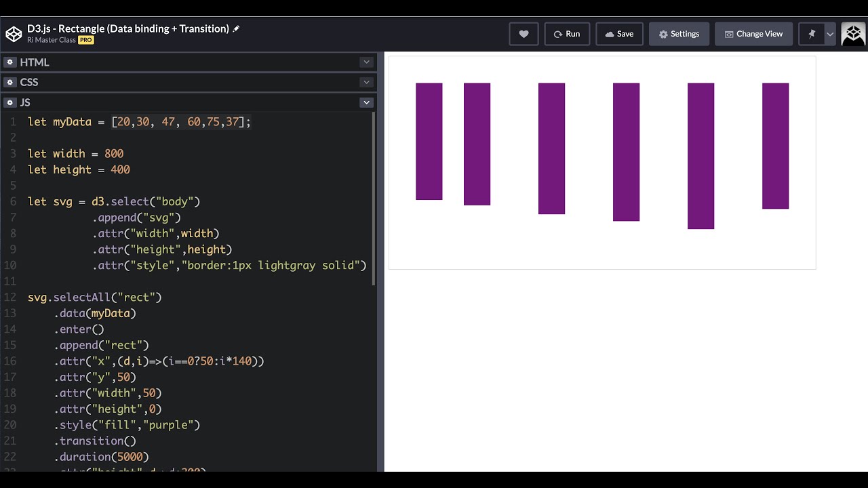Click the d3.select("body") code line
Image resolution: width=868 pixels, height=488 pixels.
coord(114,201)
